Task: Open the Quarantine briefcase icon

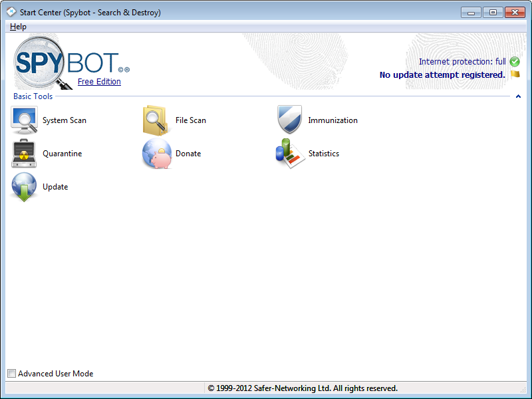Action: click(25, 154)
